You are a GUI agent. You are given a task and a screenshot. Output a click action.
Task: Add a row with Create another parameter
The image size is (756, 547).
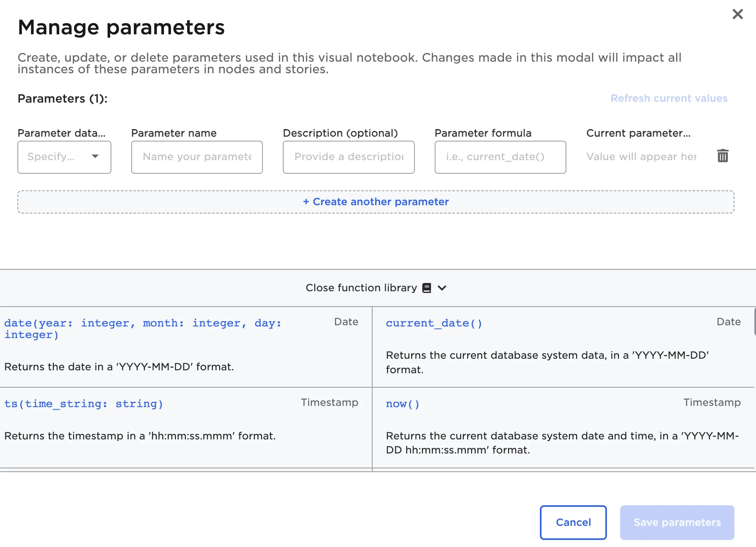tap(376, 202)
